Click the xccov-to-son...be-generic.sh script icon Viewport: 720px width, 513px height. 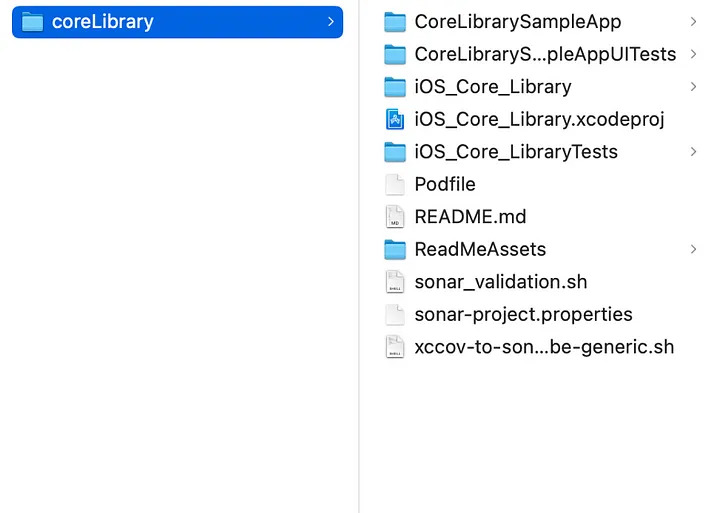click(x=395, y=347)
